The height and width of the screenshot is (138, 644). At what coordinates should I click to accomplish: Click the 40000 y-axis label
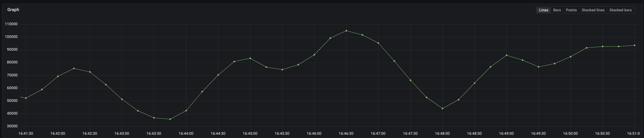(12, 113)
